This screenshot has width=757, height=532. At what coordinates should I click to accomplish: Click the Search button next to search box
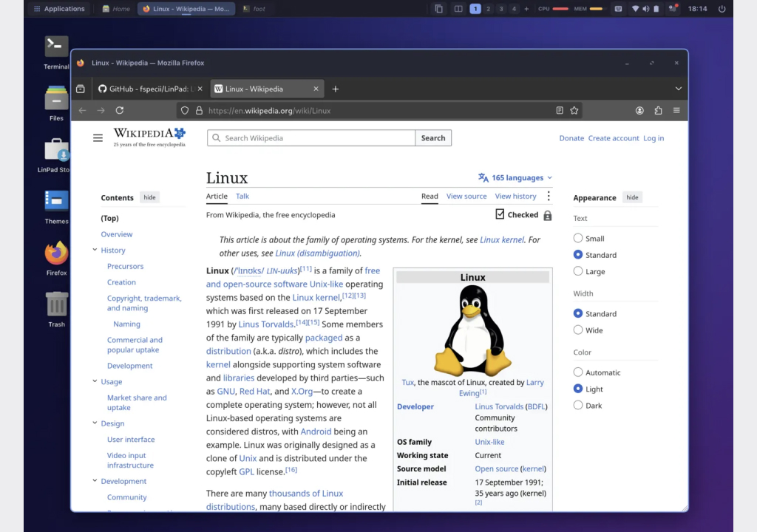[433, 138]
